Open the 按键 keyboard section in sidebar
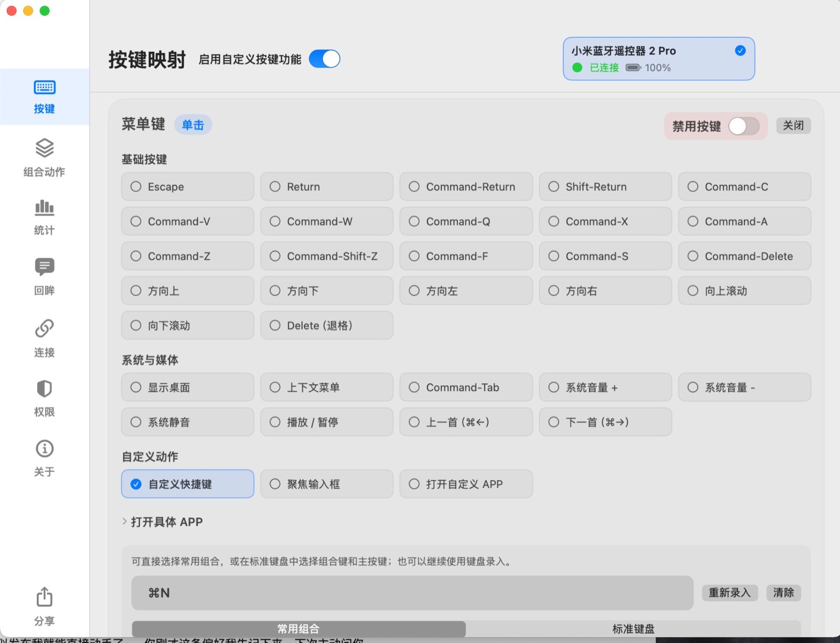The height and width of the screenshot is (643, 840). (45, 97)
